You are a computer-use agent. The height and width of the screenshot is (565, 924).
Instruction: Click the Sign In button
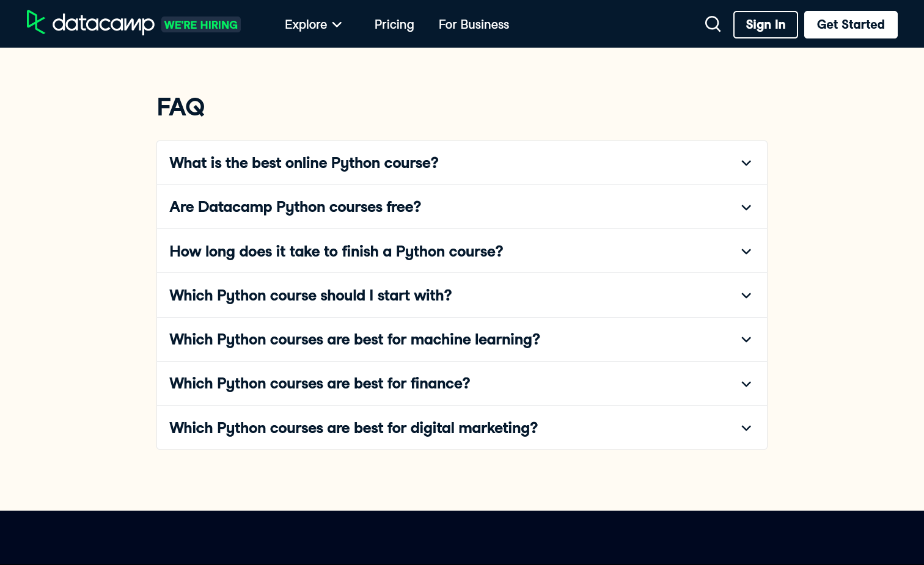pos(765,24)
